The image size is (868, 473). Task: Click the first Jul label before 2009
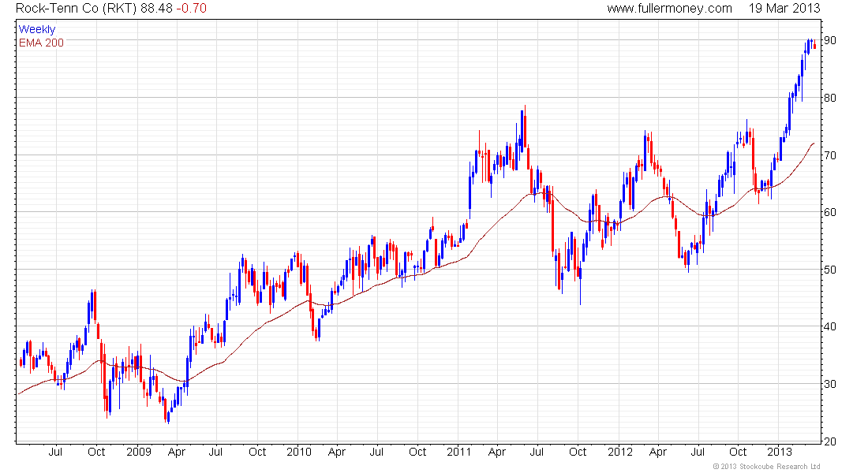click(54, 452)
